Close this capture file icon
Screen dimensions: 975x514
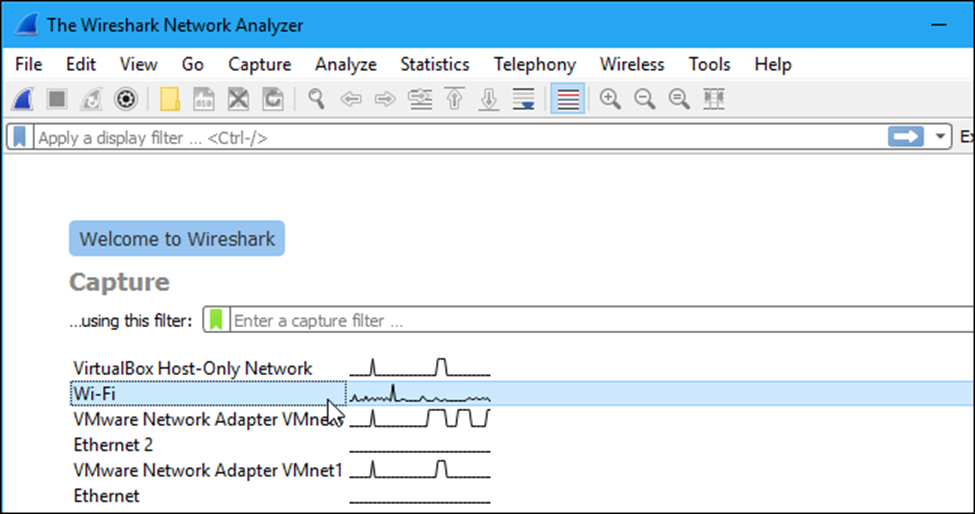tap(238, 99)
